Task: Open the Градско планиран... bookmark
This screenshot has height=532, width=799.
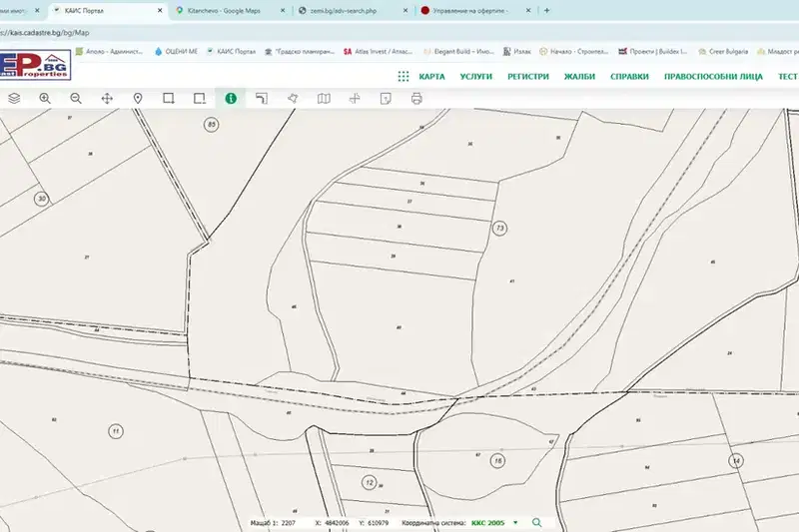Action: [300, 52]
